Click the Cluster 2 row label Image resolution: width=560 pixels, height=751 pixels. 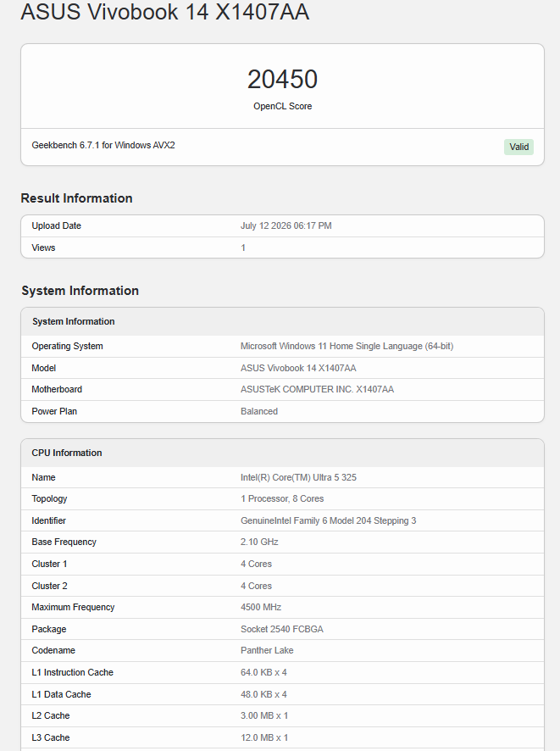(49, 586)
